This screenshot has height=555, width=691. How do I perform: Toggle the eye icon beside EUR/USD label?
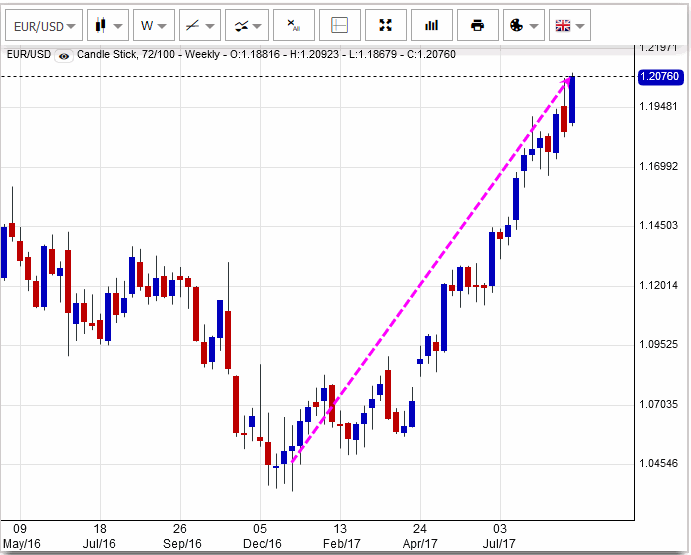64,56
